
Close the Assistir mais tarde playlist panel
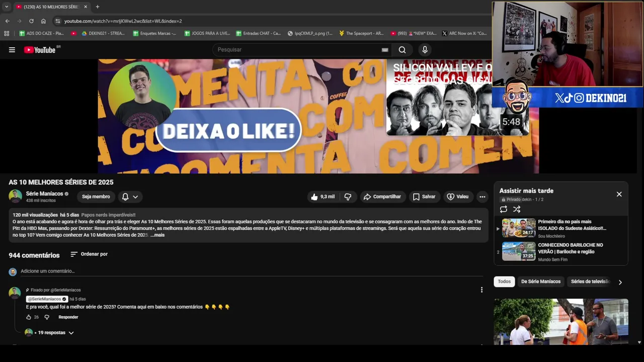pyautogui.click(x=619, y=194)
